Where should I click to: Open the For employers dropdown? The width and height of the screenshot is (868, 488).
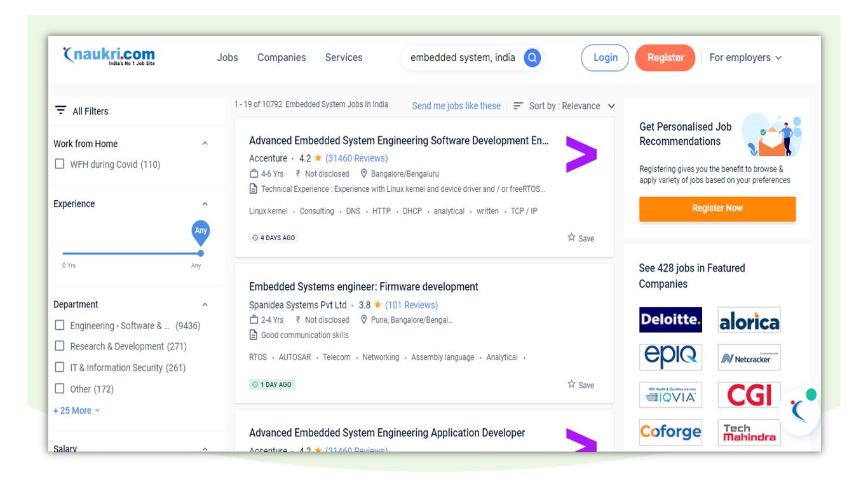click(745, 57)
